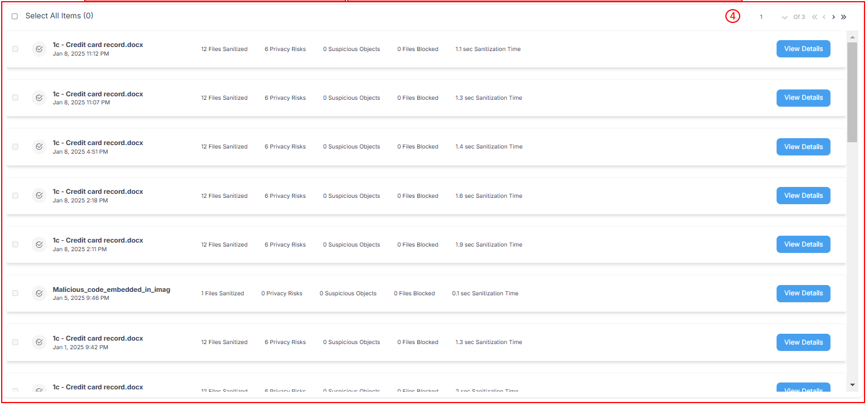Go to the previous page arrow
Image resolution: width=868 pixels, height=406 pixels.
click(824, 17)
